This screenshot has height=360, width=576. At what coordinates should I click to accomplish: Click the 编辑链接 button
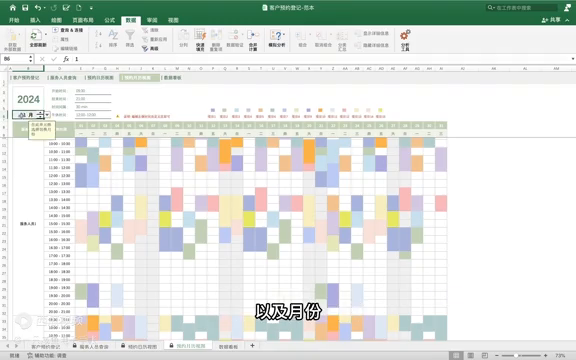click(65, 48)
